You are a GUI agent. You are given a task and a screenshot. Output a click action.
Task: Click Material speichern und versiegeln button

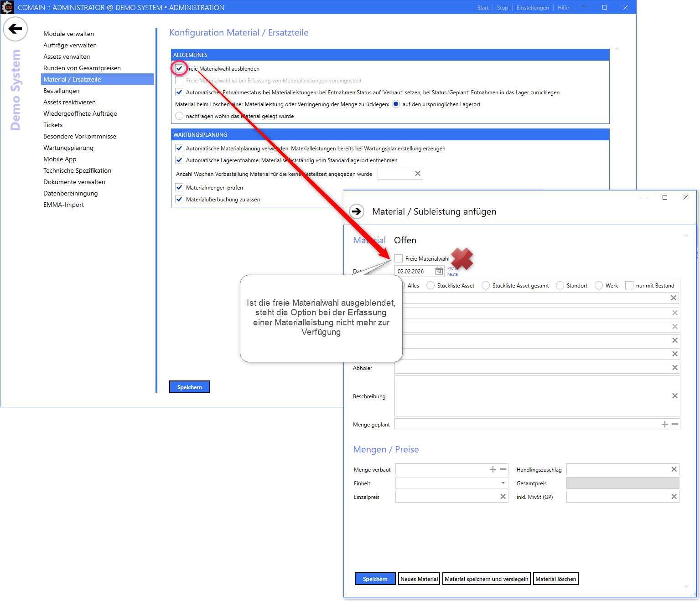pyautogui.click(x=486, y=579)
